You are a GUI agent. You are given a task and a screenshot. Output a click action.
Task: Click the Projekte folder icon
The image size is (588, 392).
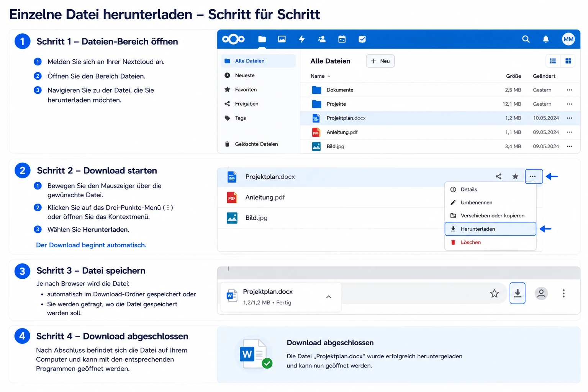[x=316, y=104]
